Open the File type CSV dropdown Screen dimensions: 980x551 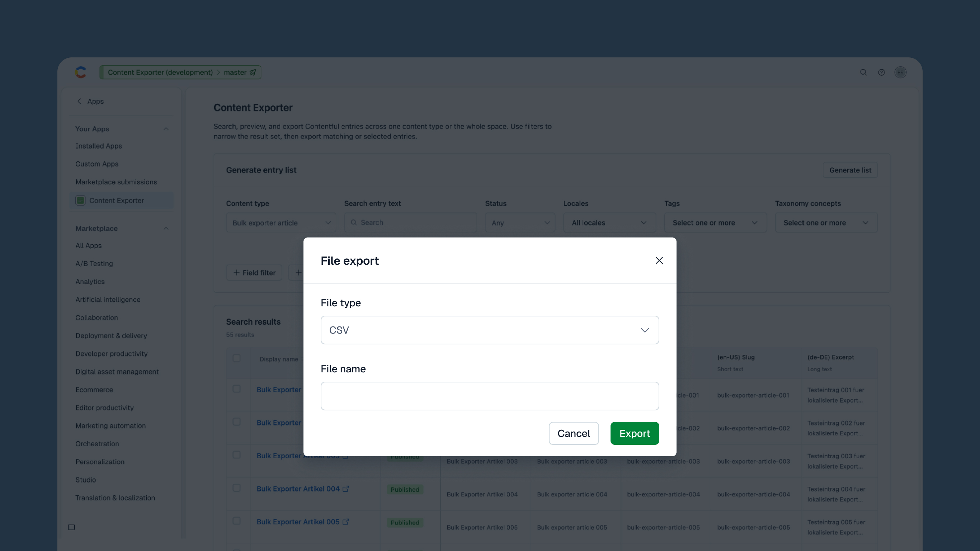(x=490, y=330)
